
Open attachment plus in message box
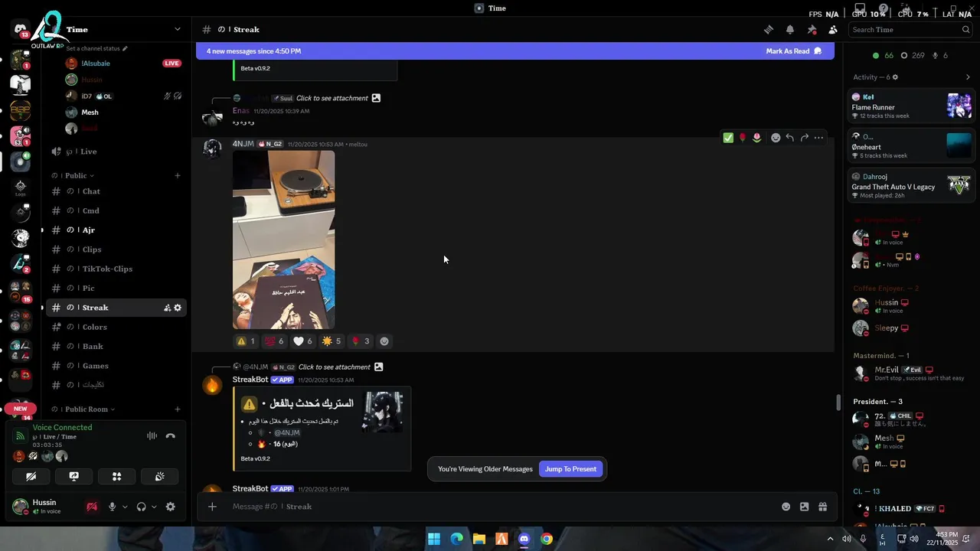[212, 506]
